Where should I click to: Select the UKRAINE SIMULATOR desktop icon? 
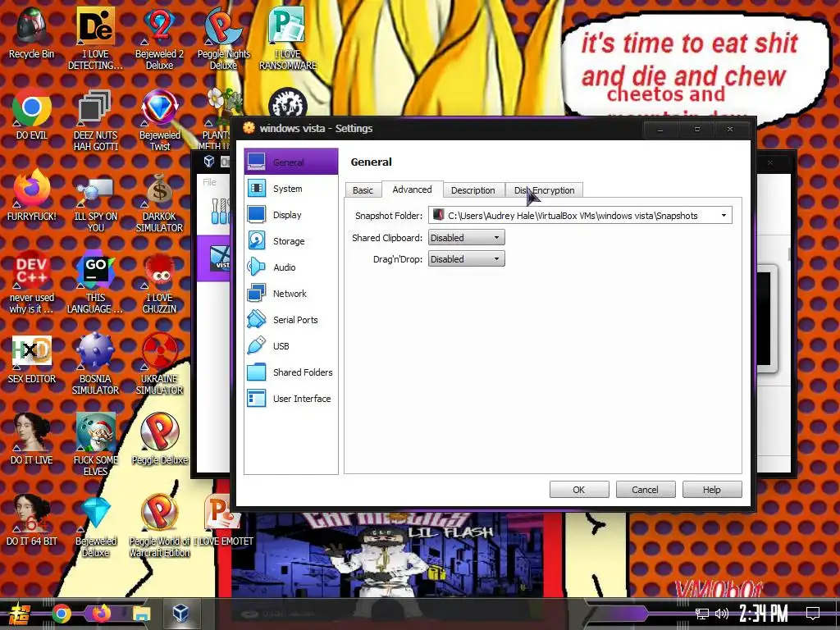pyautogui.click(x=160, y=363)
